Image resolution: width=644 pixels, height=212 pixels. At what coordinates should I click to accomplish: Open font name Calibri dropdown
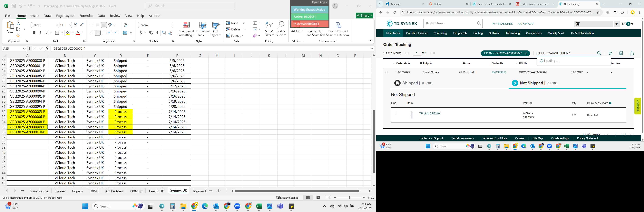[x=57, y=25]
